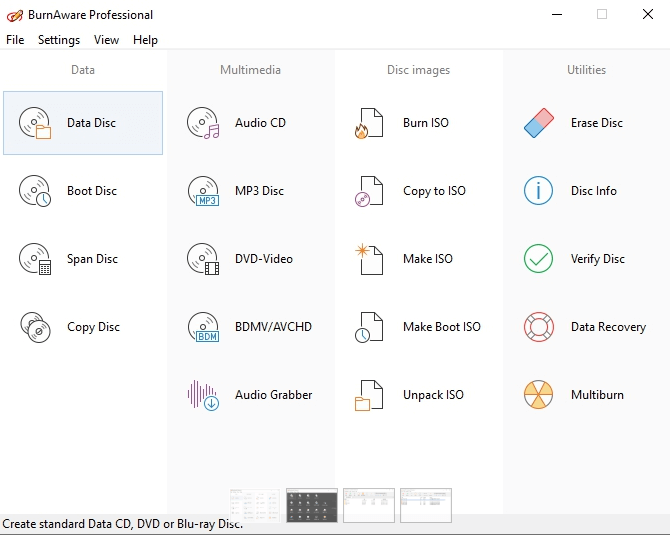670x535 pixels.
Task: Open the BDMV/AVCHD icon
Action: (203, 327)
